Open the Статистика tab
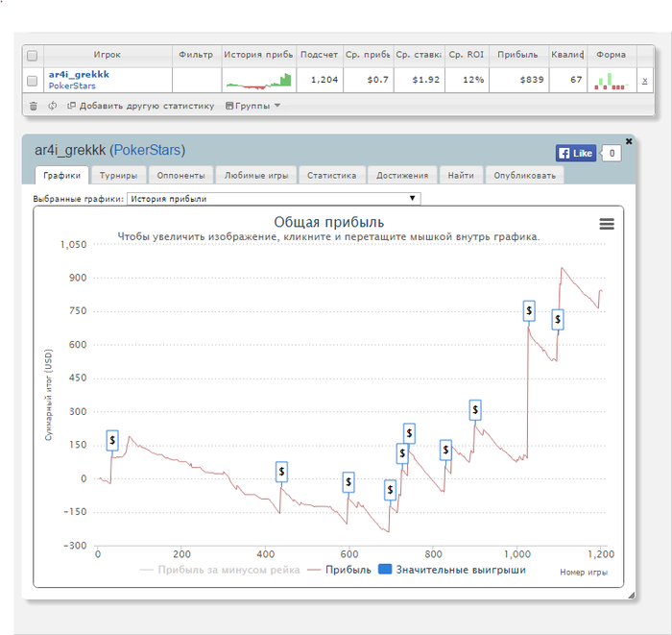 pos(332,176)
